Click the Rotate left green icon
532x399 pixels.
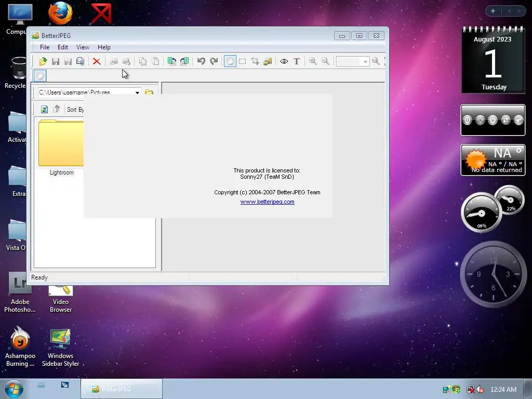coord(172,61)
